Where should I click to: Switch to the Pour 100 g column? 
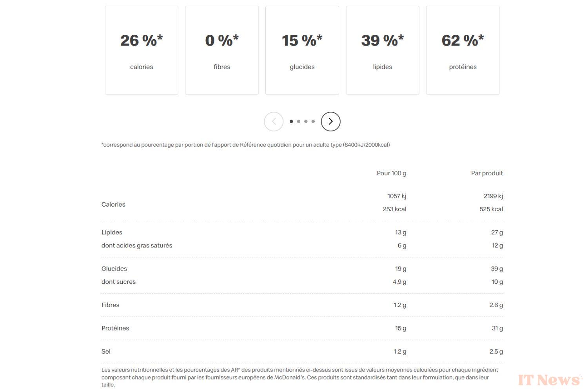391,173
